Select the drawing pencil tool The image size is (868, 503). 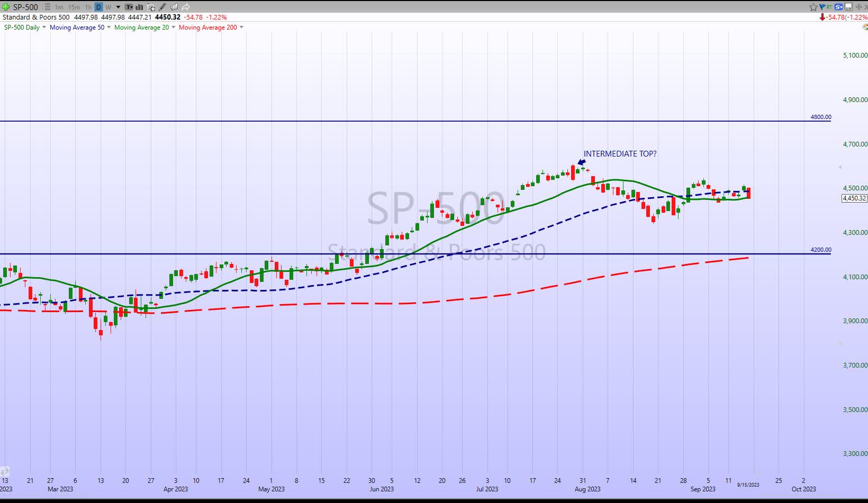pyautogui.click(x=162, y=7)
